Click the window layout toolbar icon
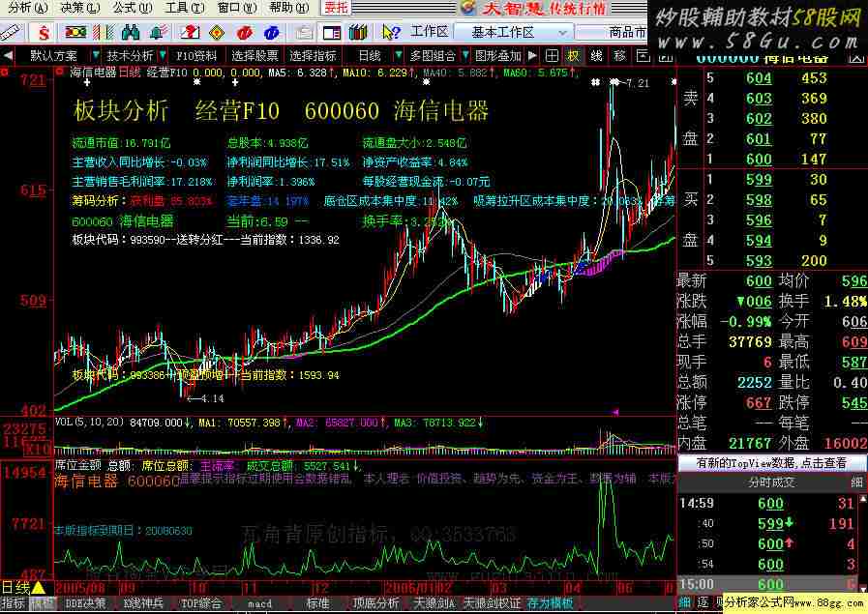 coord(332,33)
